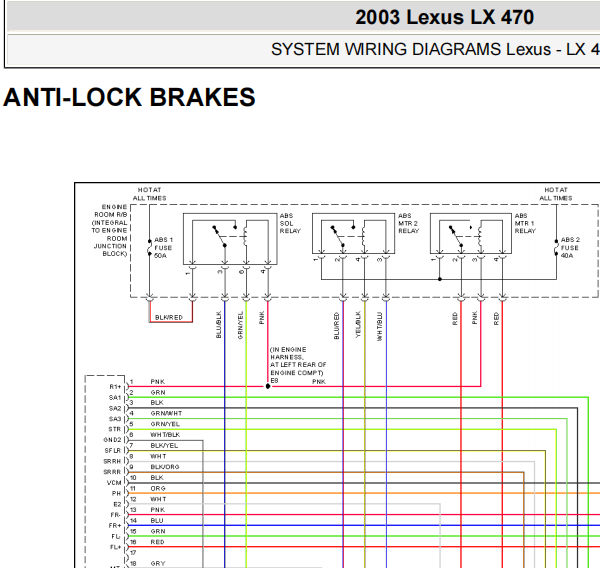Screen dimensions: 600x568
Task: Click the vertical "GRN/YEL" wire label
Action: point(240,325)
